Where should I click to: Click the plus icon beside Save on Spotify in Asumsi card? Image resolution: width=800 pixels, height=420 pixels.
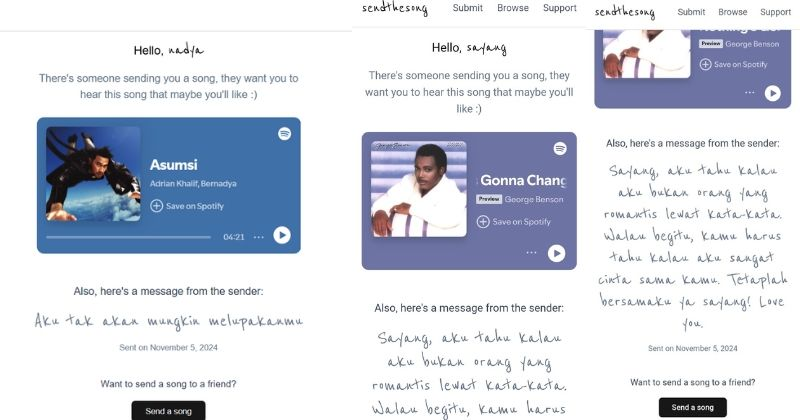click(157, 206)
